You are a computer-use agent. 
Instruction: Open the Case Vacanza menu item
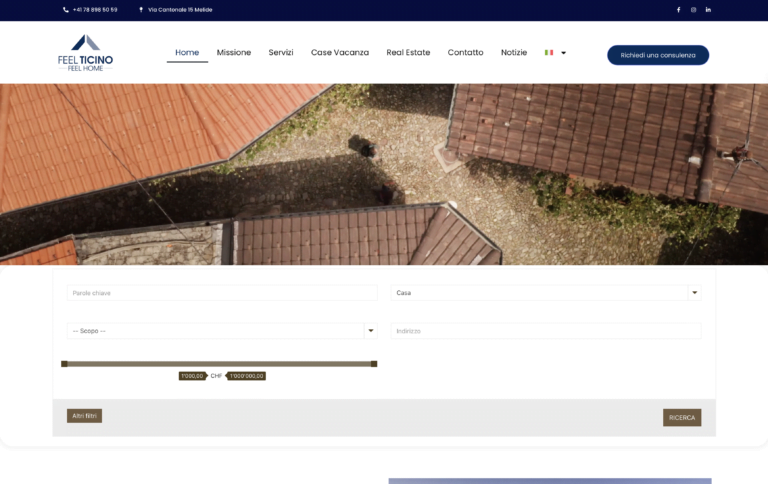point(340,52)
